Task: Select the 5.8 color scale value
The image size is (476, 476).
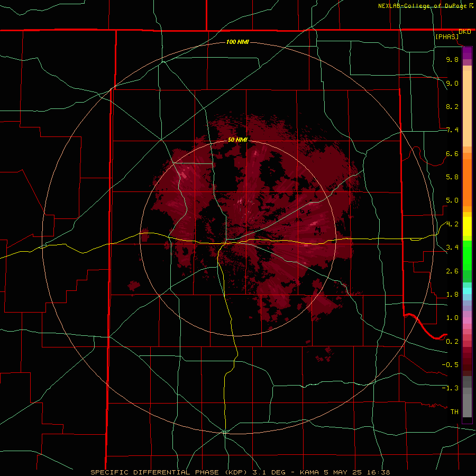Action: point(452,177)
